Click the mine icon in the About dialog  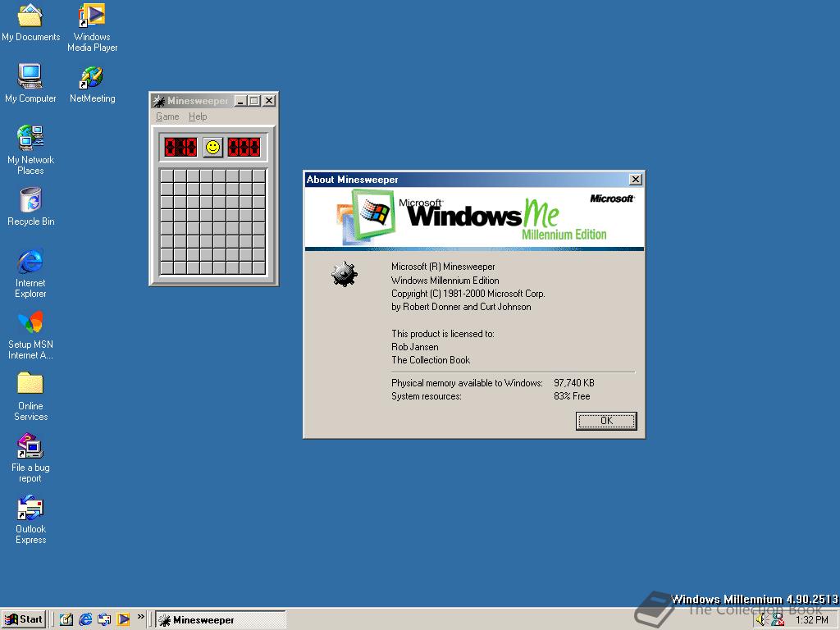(x=344, y=274)
